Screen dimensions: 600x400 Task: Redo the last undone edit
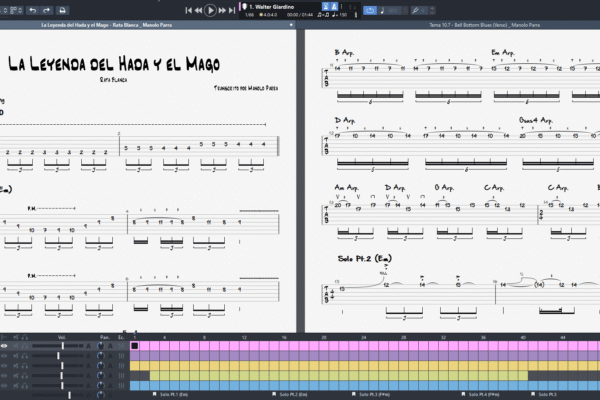click(x=47, y=10)
